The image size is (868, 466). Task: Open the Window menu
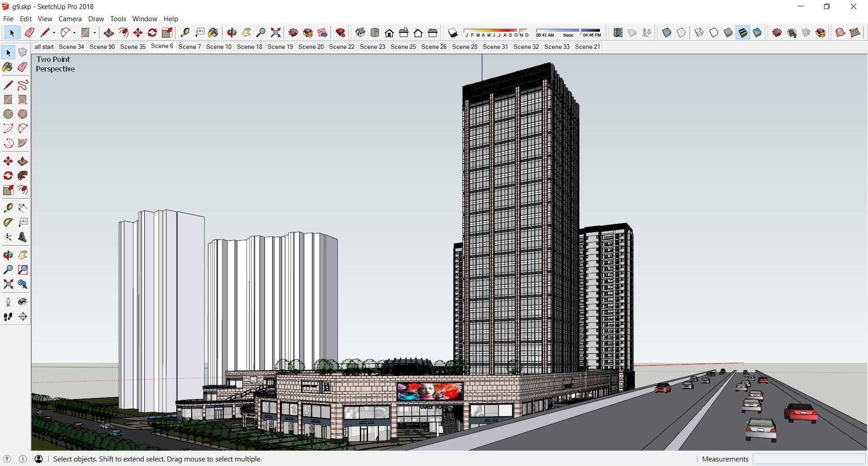(145, 19)
